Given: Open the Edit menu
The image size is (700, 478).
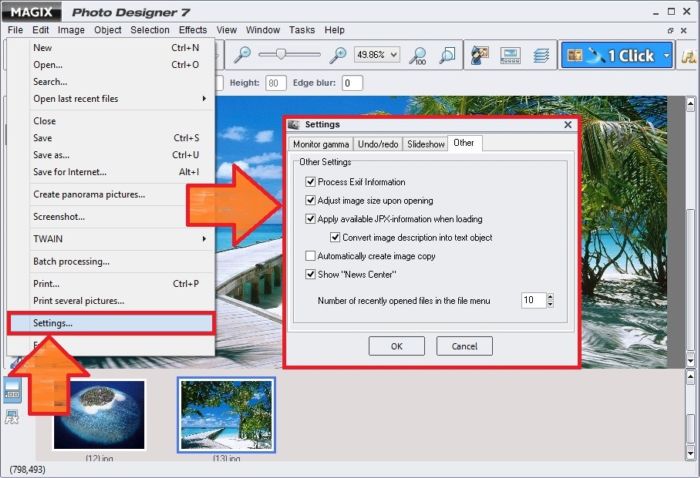Looking at the screenshot, I should tap(40, 30).
